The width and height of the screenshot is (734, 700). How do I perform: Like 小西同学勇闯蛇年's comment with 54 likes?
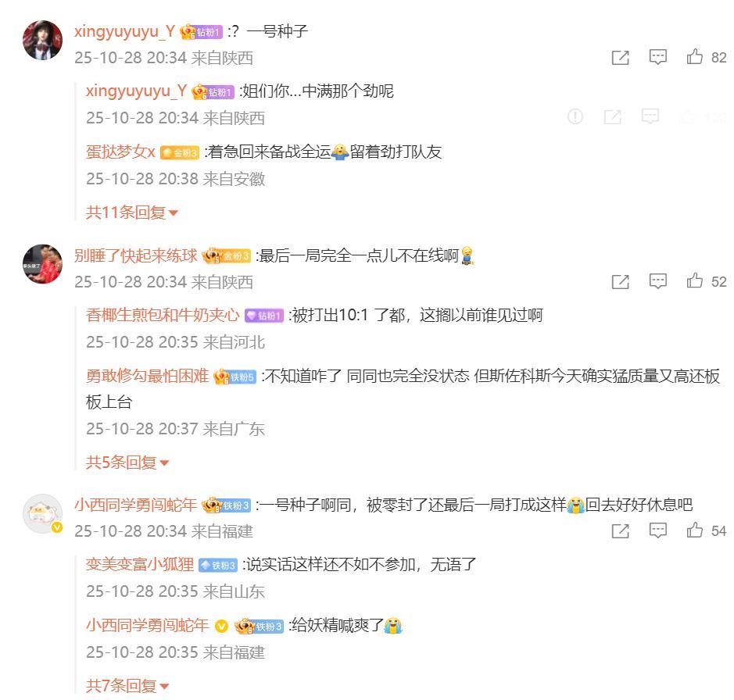click(x=695, y=530)
